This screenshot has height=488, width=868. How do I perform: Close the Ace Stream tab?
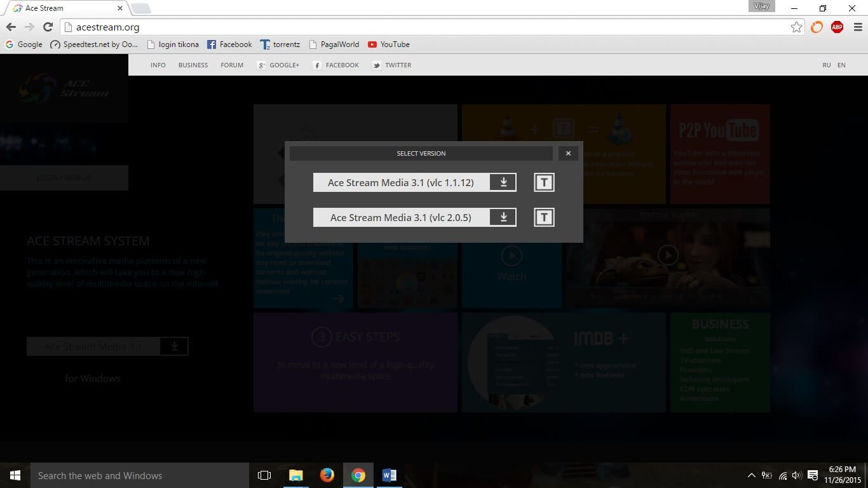pos(119,8)
